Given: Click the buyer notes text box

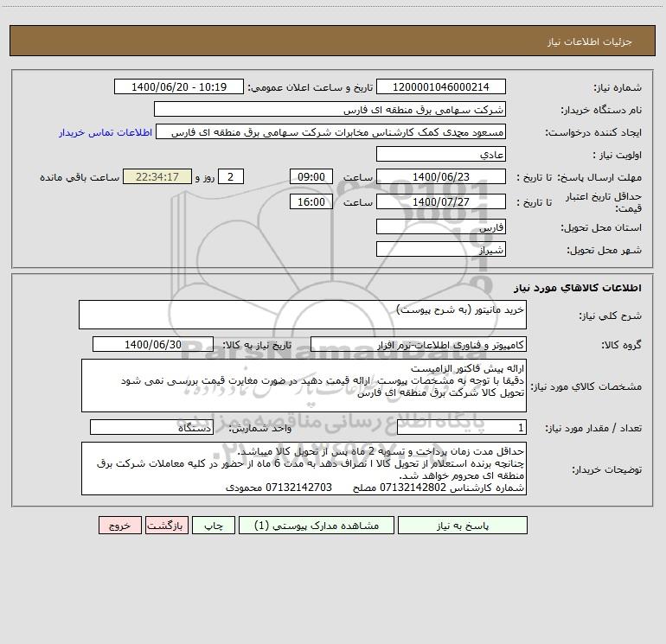Looking at the screenshot, I should pos(304,469).
